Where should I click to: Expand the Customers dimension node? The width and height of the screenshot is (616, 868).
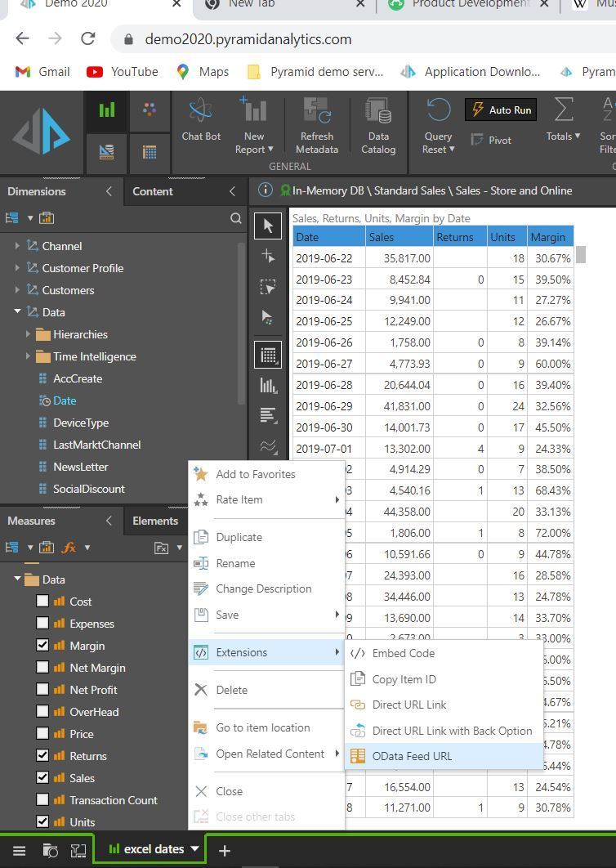click(17, 289)
